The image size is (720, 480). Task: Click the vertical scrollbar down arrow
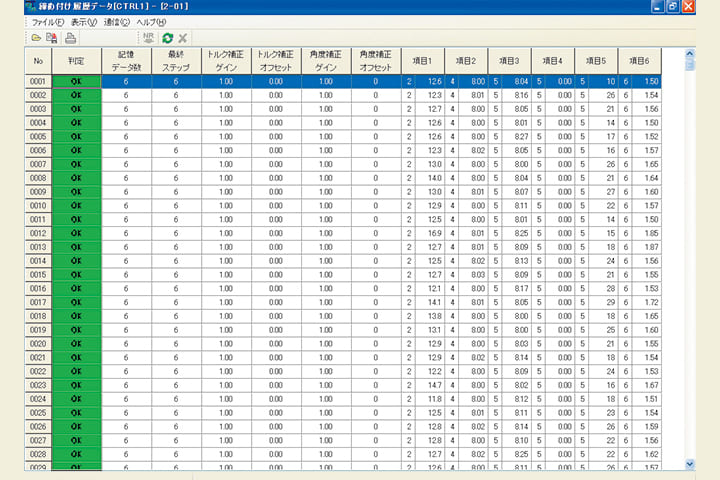(x=689, y=464)
